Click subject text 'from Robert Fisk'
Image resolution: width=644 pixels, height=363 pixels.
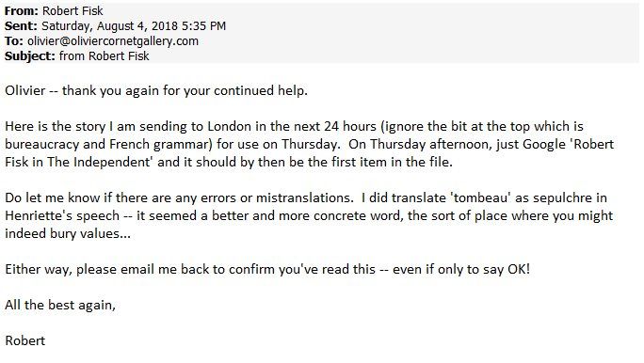click(105, 56)
